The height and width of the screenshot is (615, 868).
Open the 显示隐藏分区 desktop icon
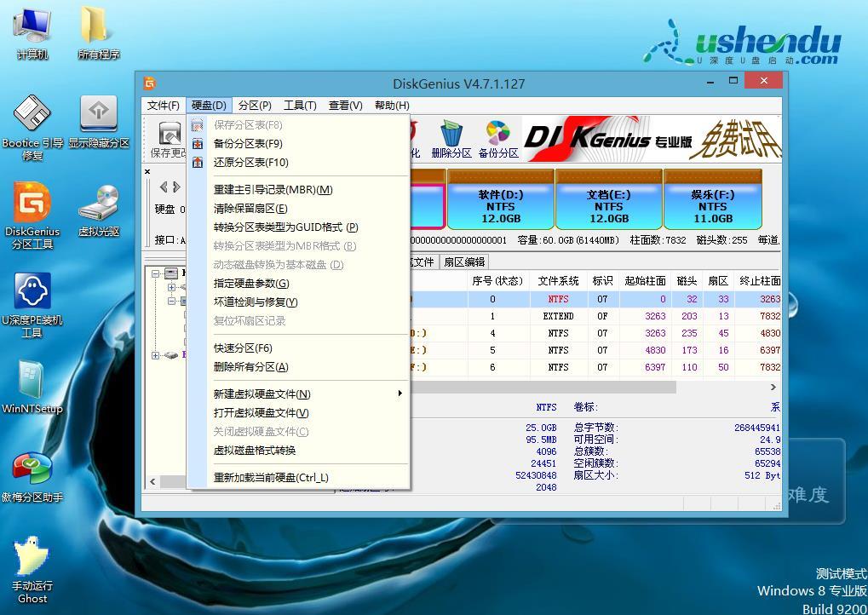pos(99,122)
